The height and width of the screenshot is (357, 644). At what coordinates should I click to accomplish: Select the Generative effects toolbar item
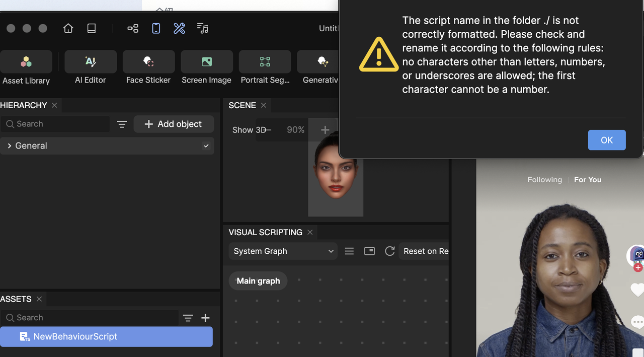coord(318,68)
